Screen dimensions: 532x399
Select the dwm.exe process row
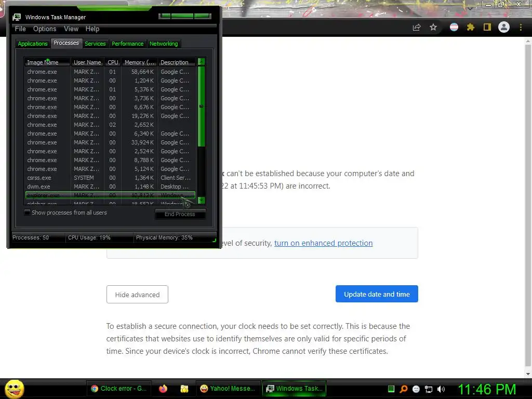point(110,187)
